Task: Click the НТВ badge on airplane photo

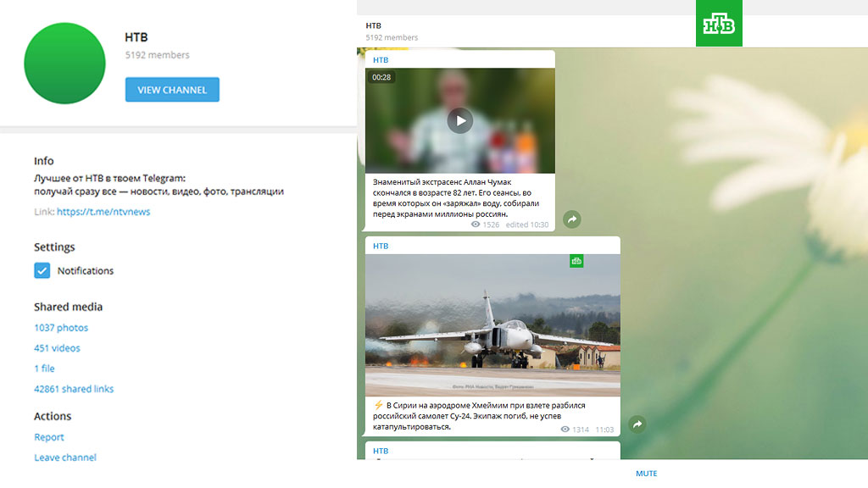Action: click(x=576, y=261)
